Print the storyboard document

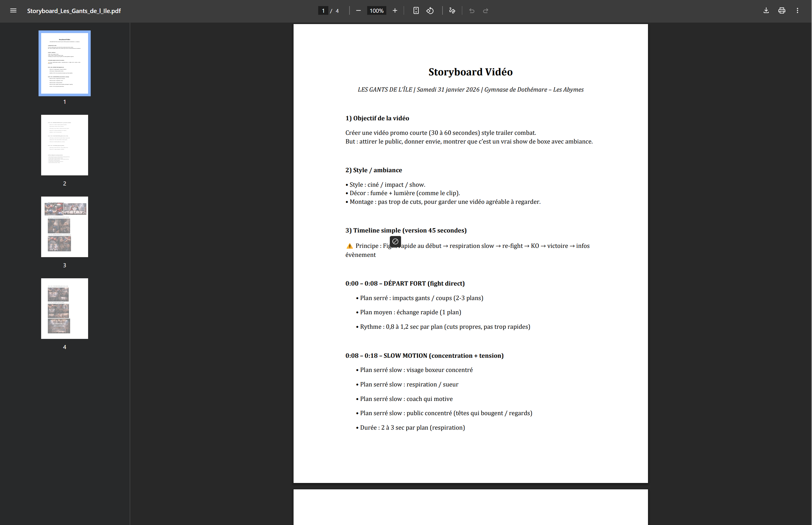(782, 10)
